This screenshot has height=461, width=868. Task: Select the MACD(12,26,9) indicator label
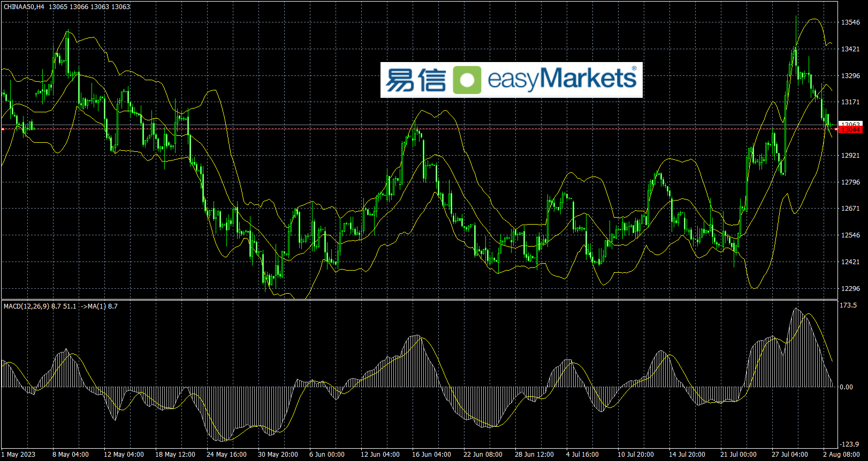coord(26,306)
